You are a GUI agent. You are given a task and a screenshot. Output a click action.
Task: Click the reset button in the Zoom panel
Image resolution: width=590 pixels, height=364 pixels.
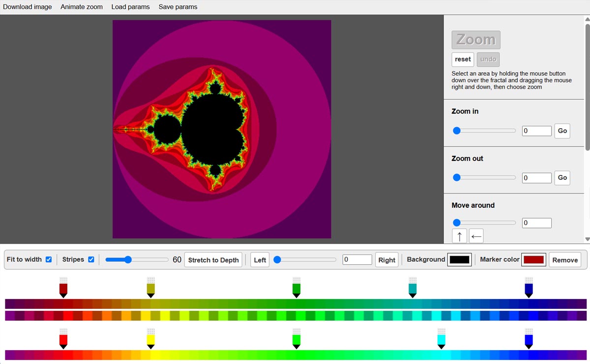coord(462,59)
